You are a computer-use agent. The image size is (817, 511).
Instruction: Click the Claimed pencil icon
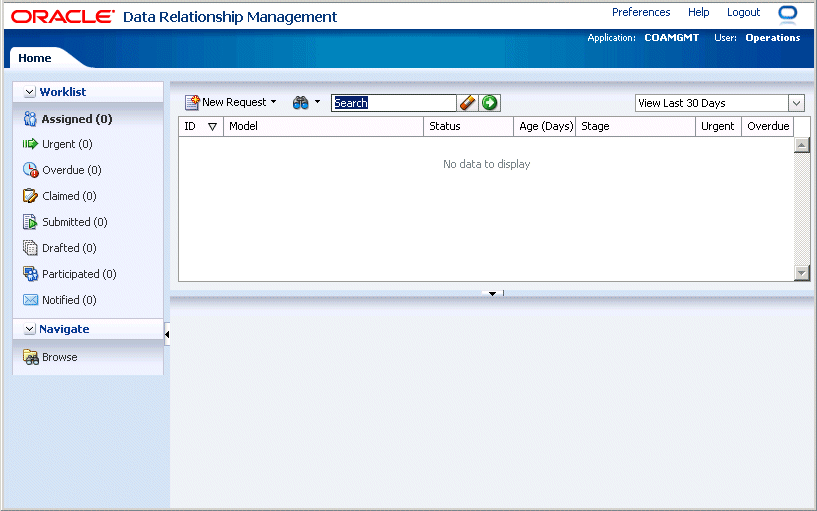click(30, 196)
